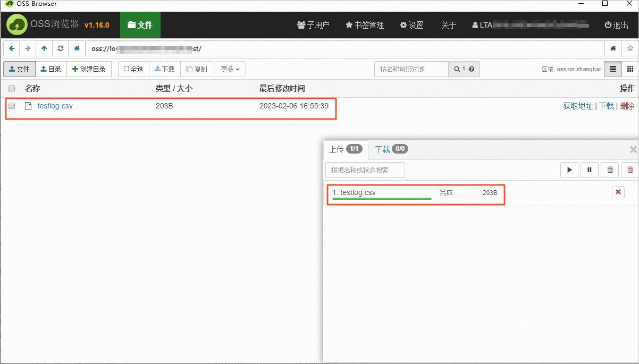Navigate up one directory level
The width and height of the screenshot is (639, 364).
[44, 48]
